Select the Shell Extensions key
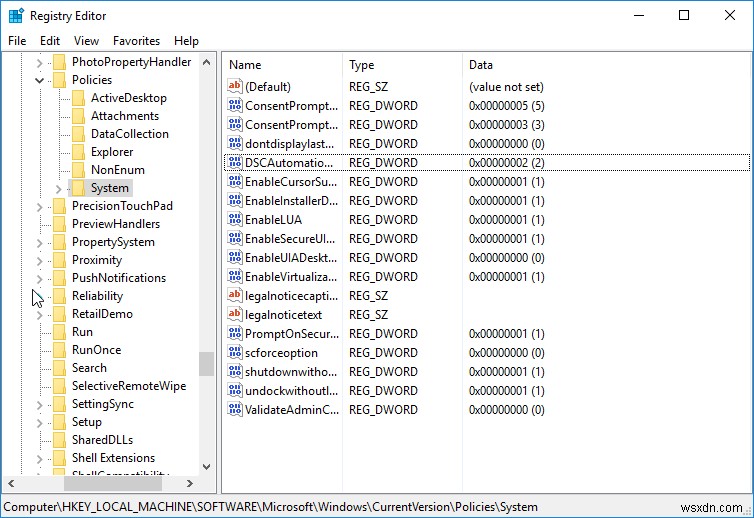Viewport: 754px width, 518px height. point(113,458)
